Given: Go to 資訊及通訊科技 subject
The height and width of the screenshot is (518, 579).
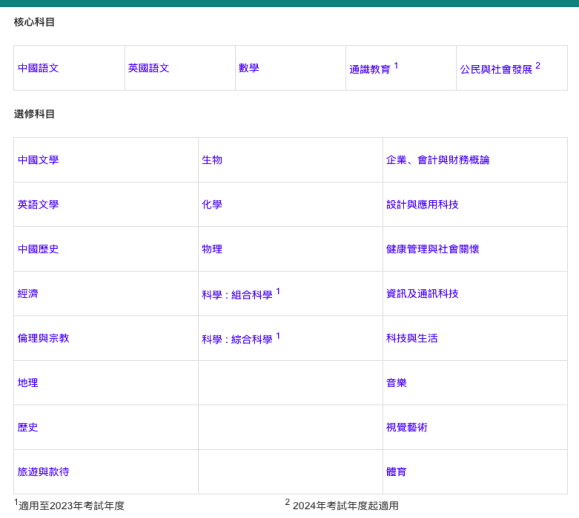Looking at the screenshot, I should (422, 294).
